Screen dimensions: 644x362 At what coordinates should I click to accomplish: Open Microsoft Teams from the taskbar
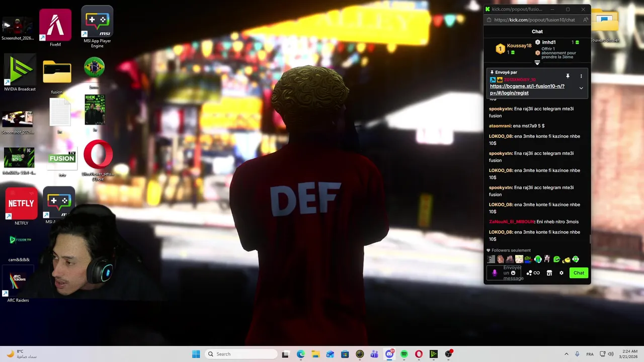(374, 354)
